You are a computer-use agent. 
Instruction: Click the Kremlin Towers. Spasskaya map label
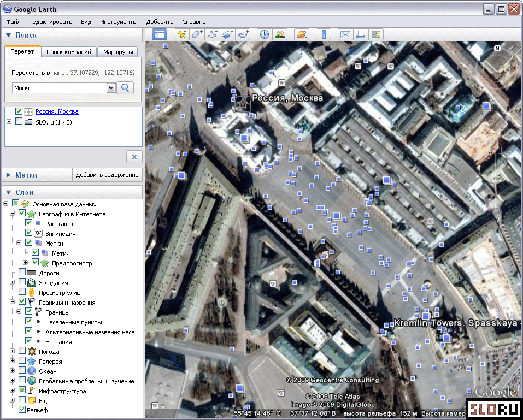456,323
